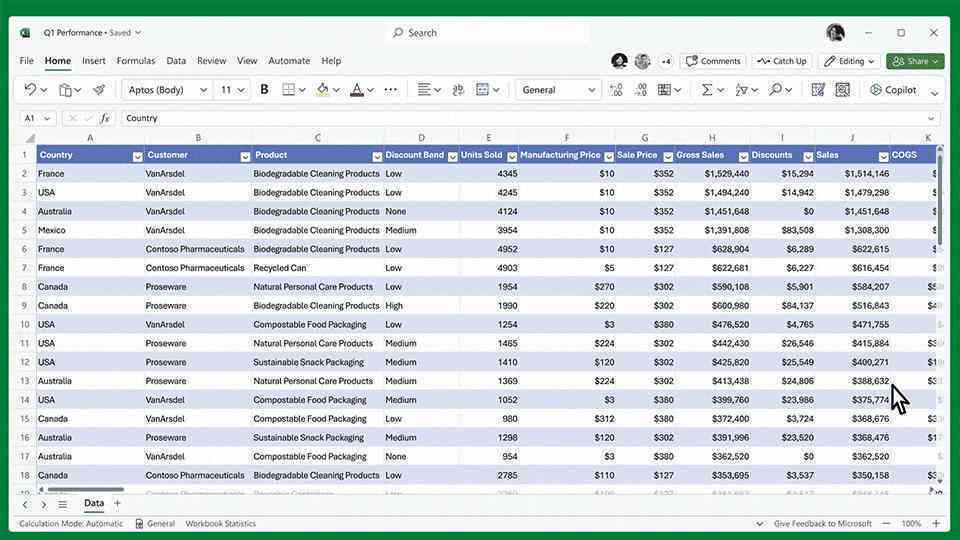Click the Share button
This screenshot has height=540, width=960.
[x=915, y=61]
